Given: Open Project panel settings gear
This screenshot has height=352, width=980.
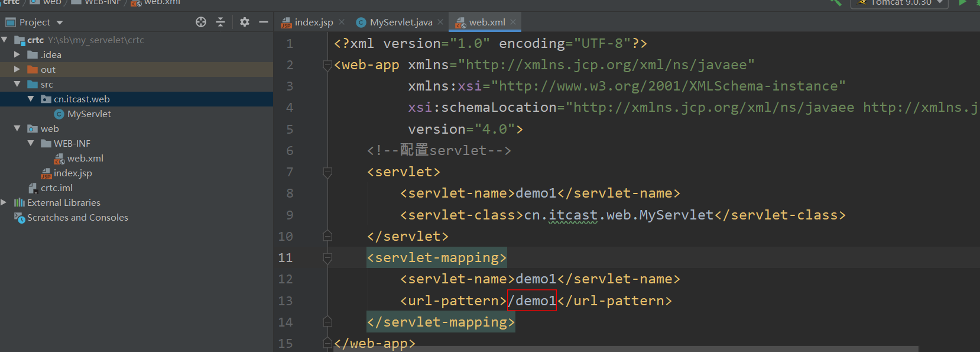Looking at the screenshot, I should point(245,22).
